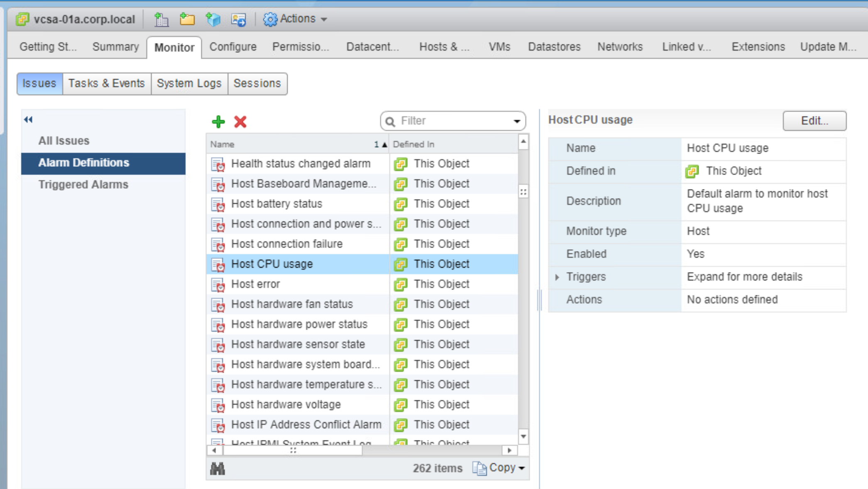Screen dimensions: 868x489
Task: Expand the Triggers details row
Action: 557,277
